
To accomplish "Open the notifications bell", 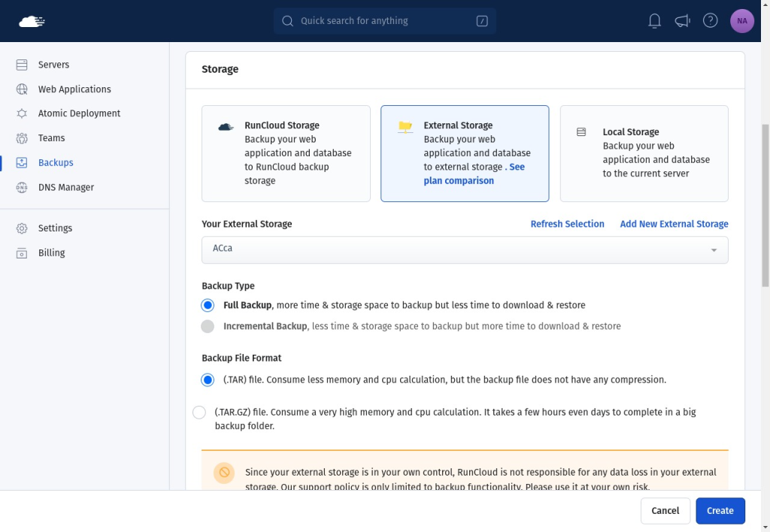I will tap(655, 20).
